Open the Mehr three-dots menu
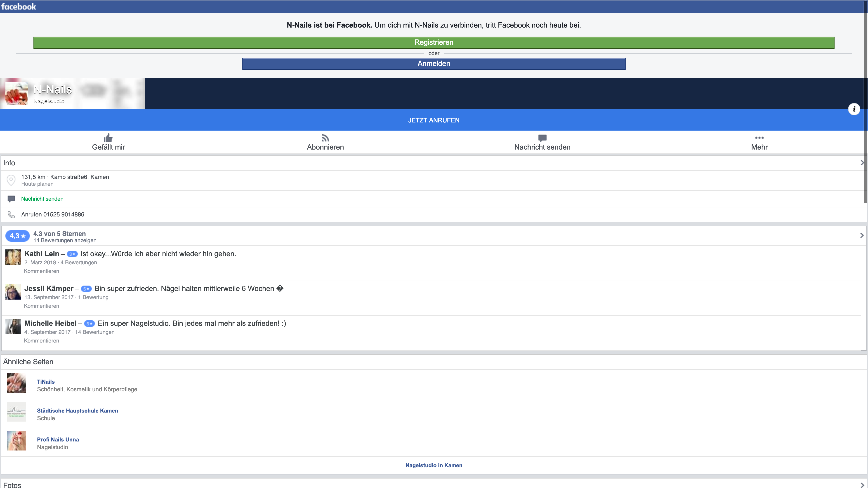Screen dimensions: 868x488 pyautogui.click(x=759, y=138)
